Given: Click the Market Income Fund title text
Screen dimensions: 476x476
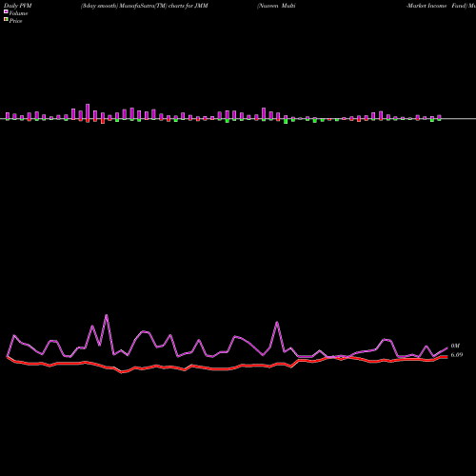Looking at the screenshot, I should [437, 6].
